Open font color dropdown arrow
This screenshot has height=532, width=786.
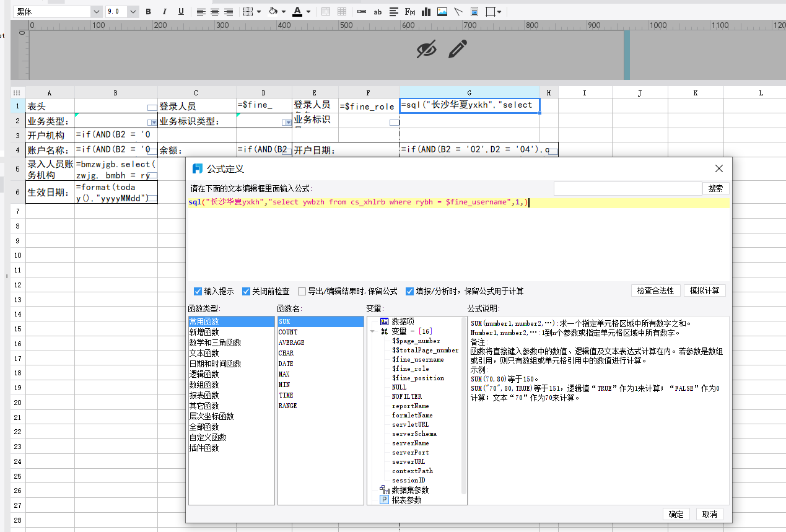pyautogui.click(x=308, y=12)
